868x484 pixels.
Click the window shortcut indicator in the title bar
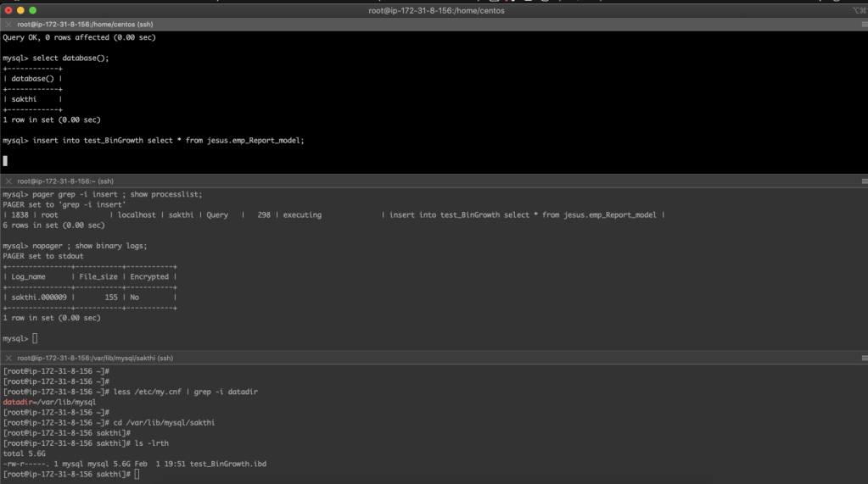pos(858,10)
